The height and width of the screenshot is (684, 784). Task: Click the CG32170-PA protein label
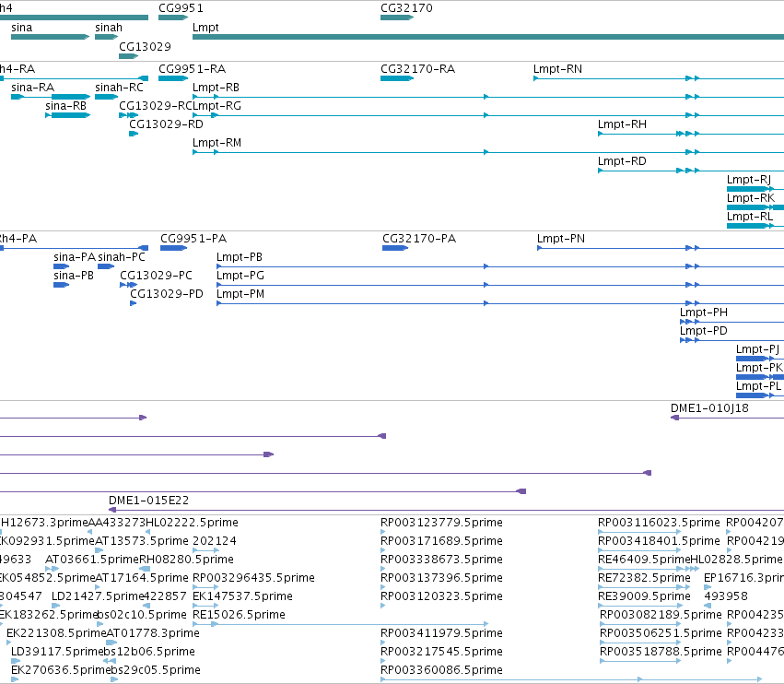click(x=419, y=238)
